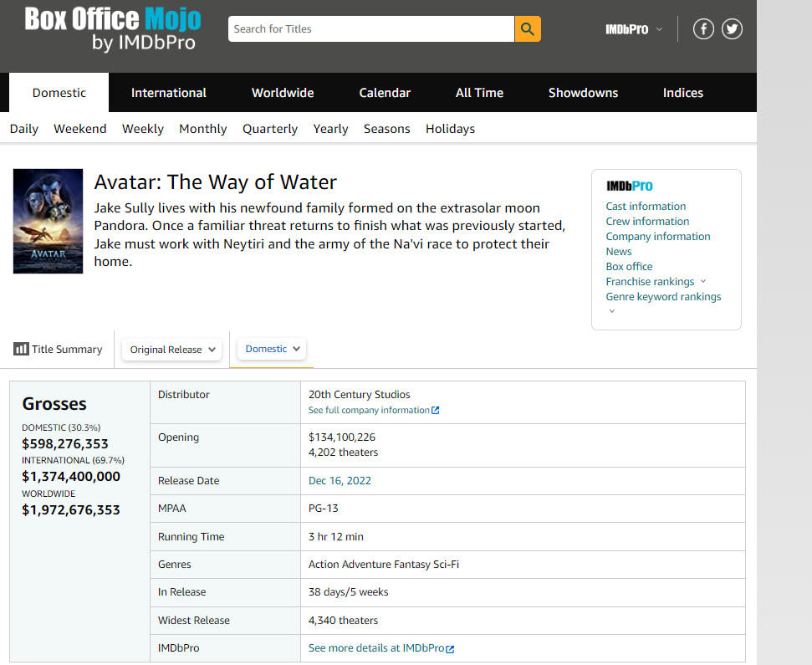The width and height of the screenshot is (812, 665).
Task: Switch to the Worldwide tab
Action: coord(283,93)
